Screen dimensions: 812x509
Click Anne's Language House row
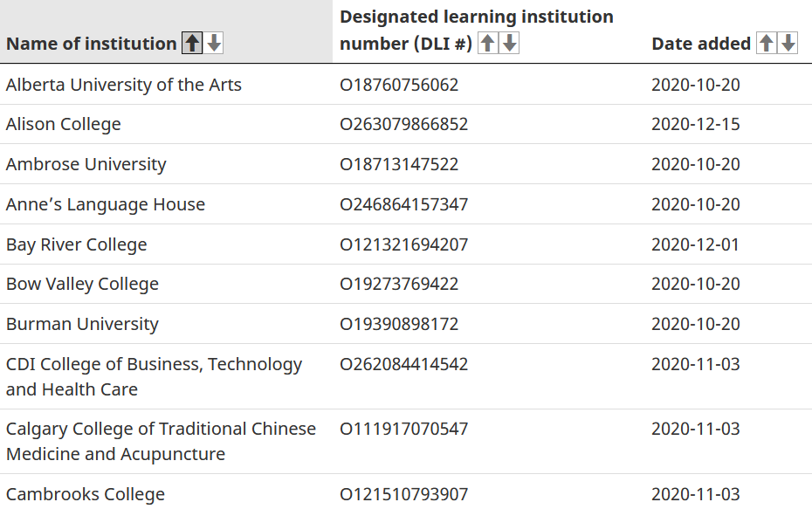coord(105,204)
